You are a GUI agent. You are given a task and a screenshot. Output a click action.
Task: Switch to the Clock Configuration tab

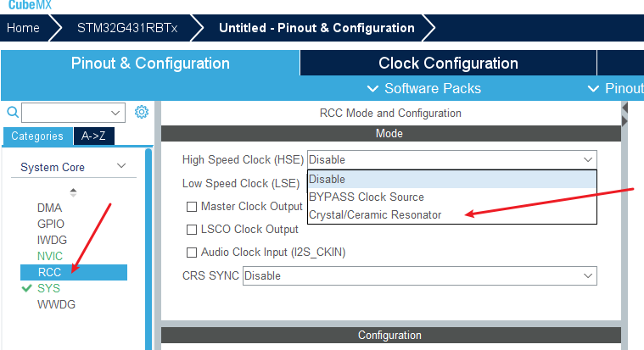[x=448, y=64]
